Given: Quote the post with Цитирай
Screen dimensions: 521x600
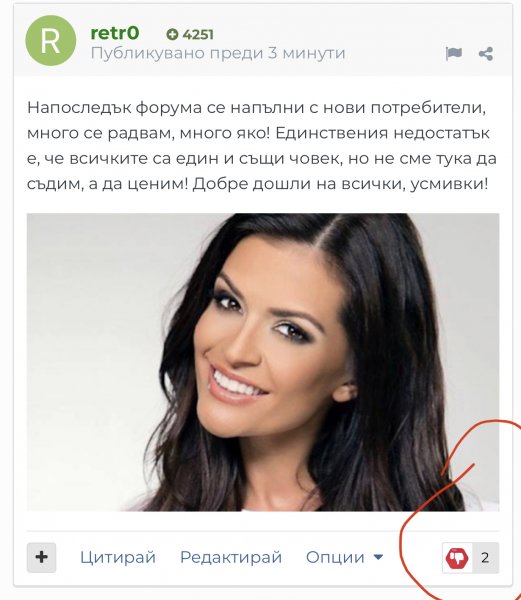Looking at the screenshot, I should [x=118, y=558].
